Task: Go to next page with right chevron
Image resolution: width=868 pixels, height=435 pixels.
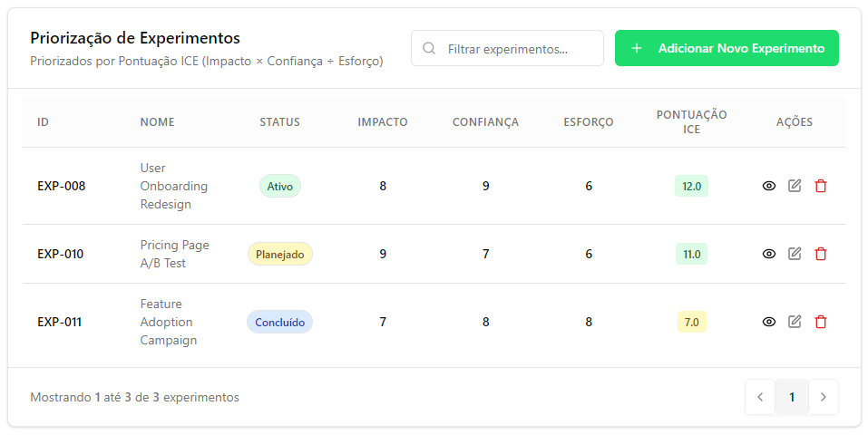Action: click(824, 397)
